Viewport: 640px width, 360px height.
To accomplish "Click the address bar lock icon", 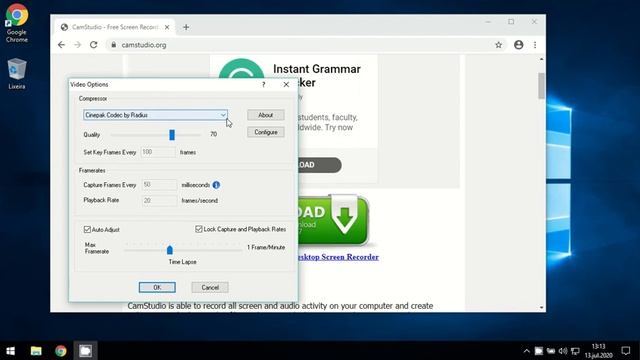I will click(x=113, y=45).
